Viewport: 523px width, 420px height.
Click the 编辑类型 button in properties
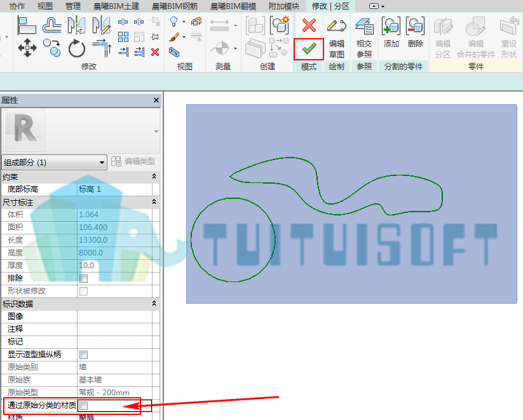pos(133,161)
